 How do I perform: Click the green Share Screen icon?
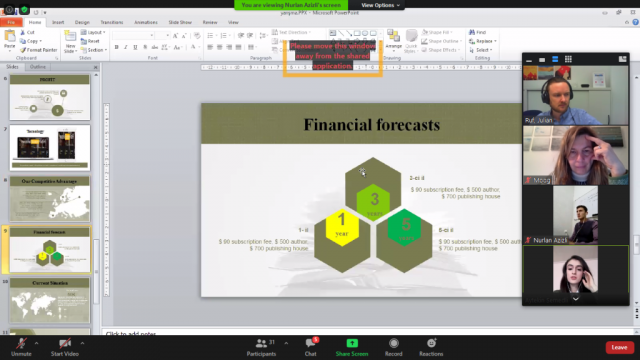[352, 343]
